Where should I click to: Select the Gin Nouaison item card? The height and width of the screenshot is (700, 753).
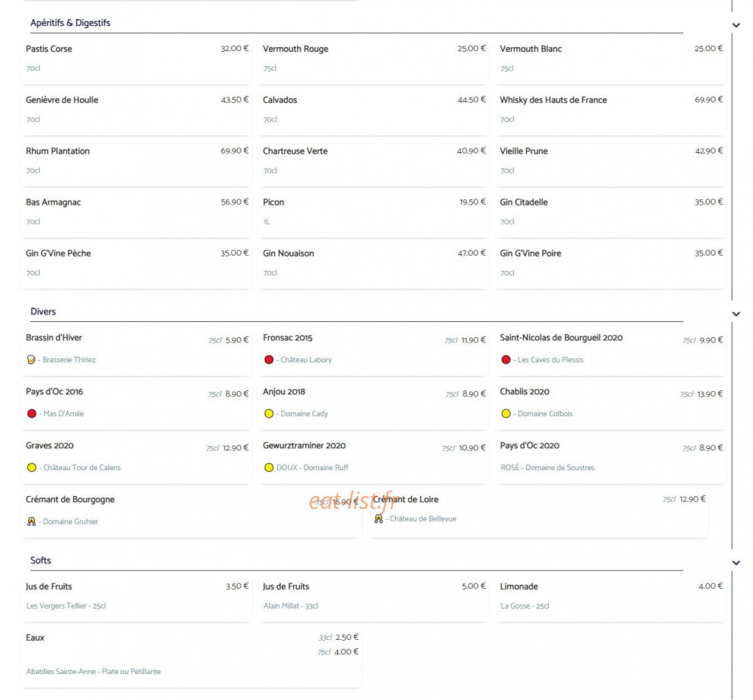[x=373, y=263]
